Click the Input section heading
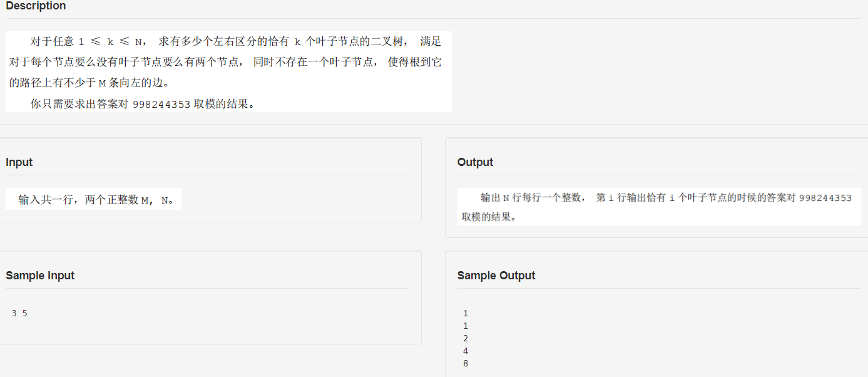 (x=19, y=162)
